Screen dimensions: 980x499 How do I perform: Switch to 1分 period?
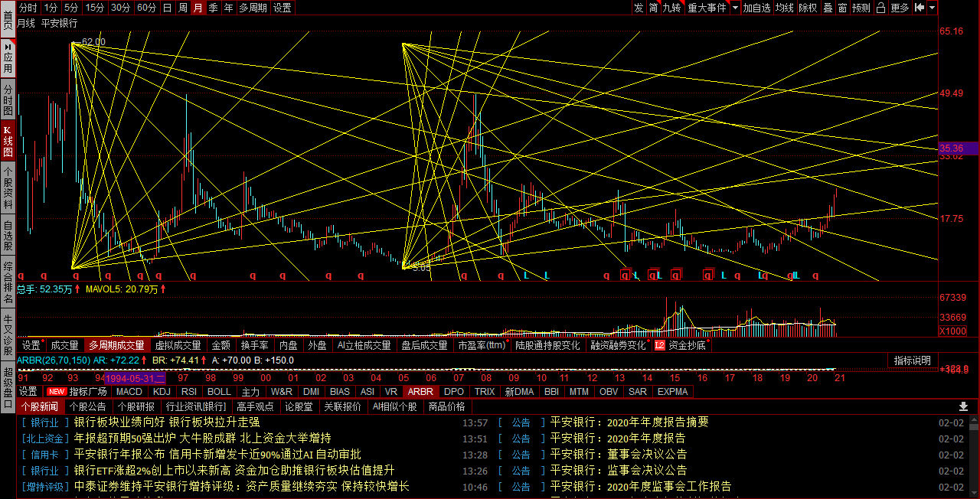point(51,8)
